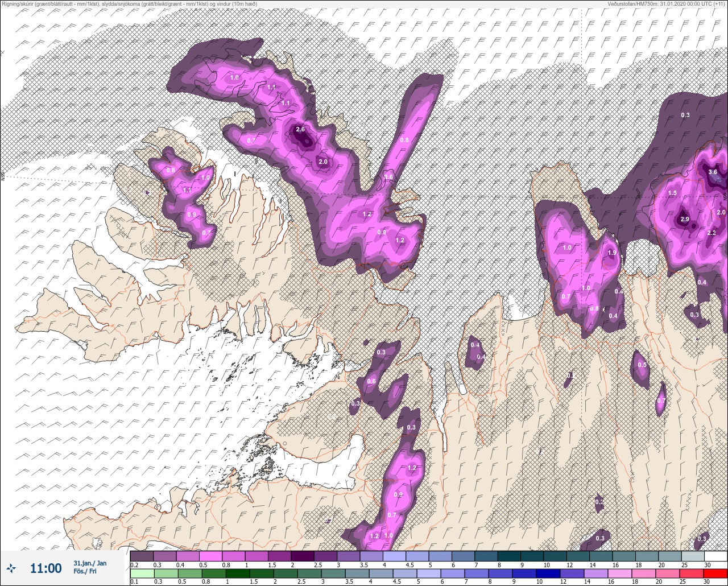Select the darkest purple upper swatch labeled 2
728x586 pixels.
(x=303, y=556)
